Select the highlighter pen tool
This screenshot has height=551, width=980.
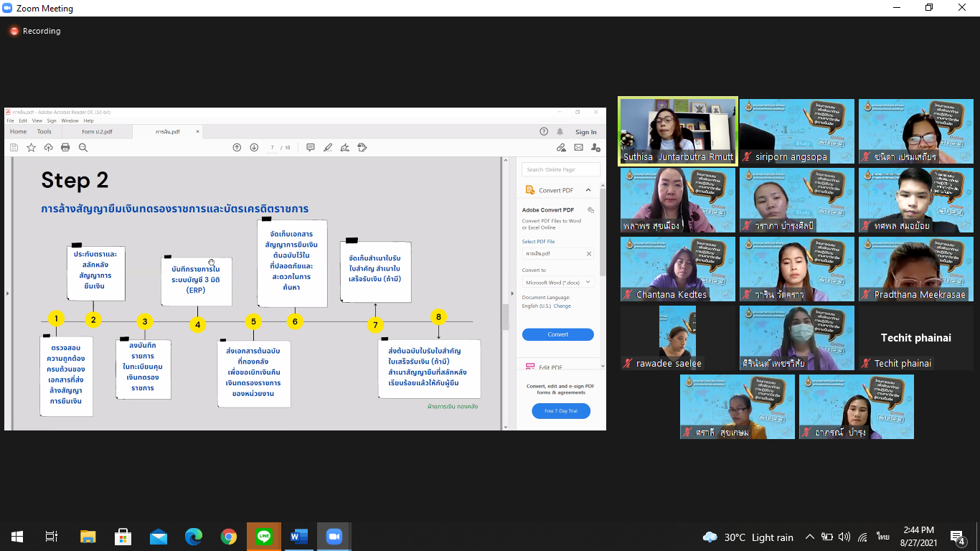(328, 148)
